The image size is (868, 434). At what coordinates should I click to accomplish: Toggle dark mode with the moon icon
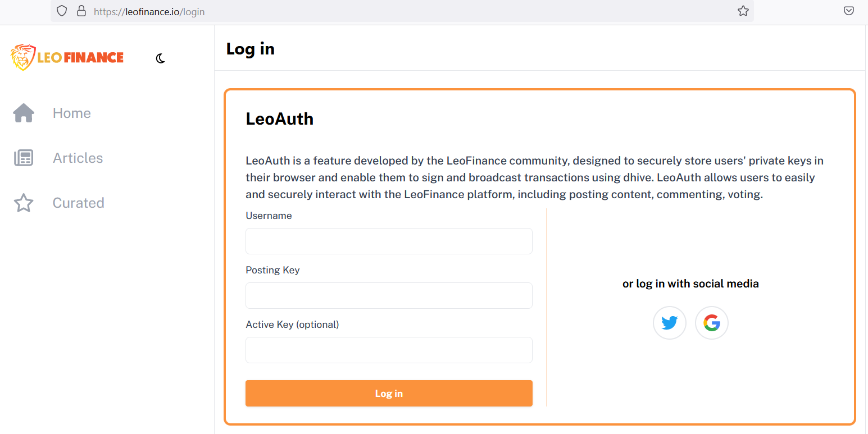point(160,58)
